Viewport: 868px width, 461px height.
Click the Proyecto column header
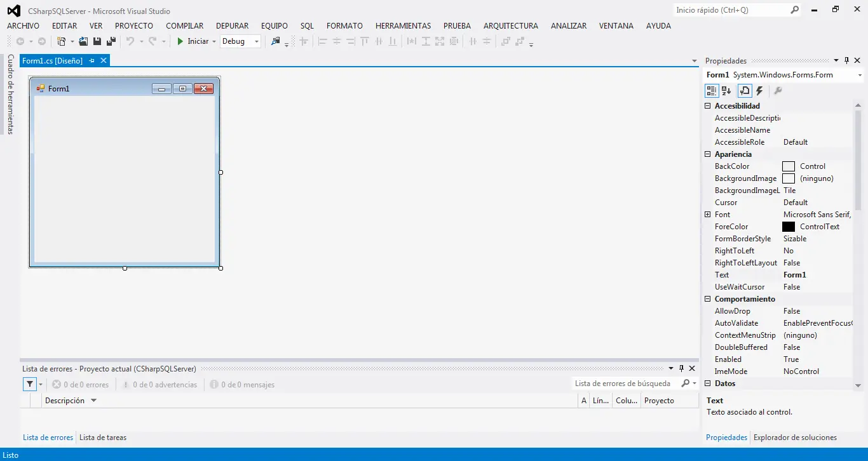point(670,401)
